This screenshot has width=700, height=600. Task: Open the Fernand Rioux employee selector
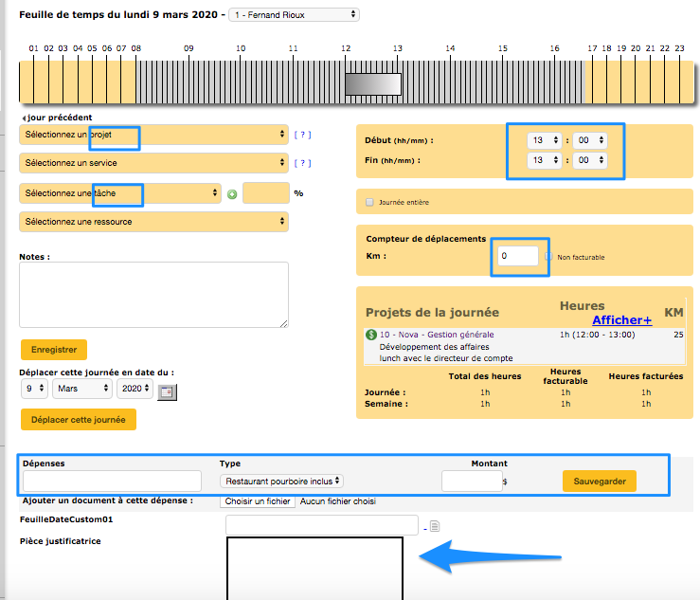pos(294,14)
